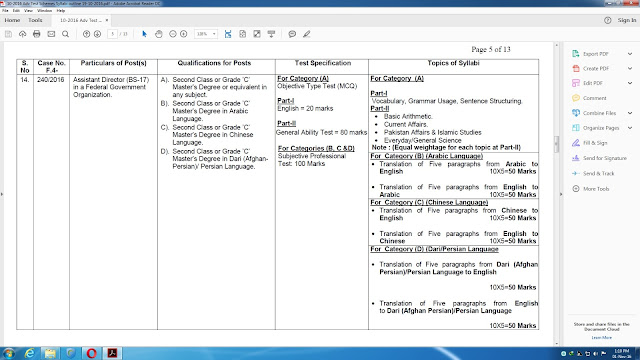640x360 pixels.
Task: Launch Internet Explorer from taskbar
Action: tap(29, 353)
